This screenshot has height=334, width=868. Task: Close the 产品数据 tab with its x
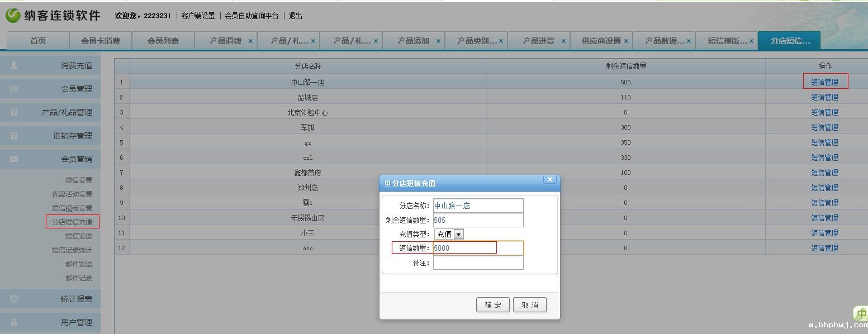[x=689, y=41]
